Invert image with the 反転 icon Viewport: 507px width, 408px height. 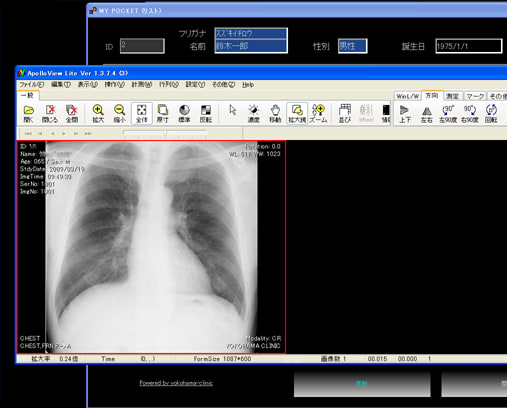click(x=206, y=114)
